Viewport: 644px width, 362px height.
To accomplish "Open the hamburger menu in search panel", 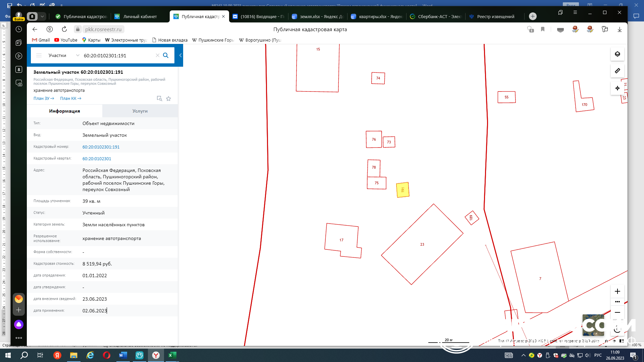I will (39, 55).
